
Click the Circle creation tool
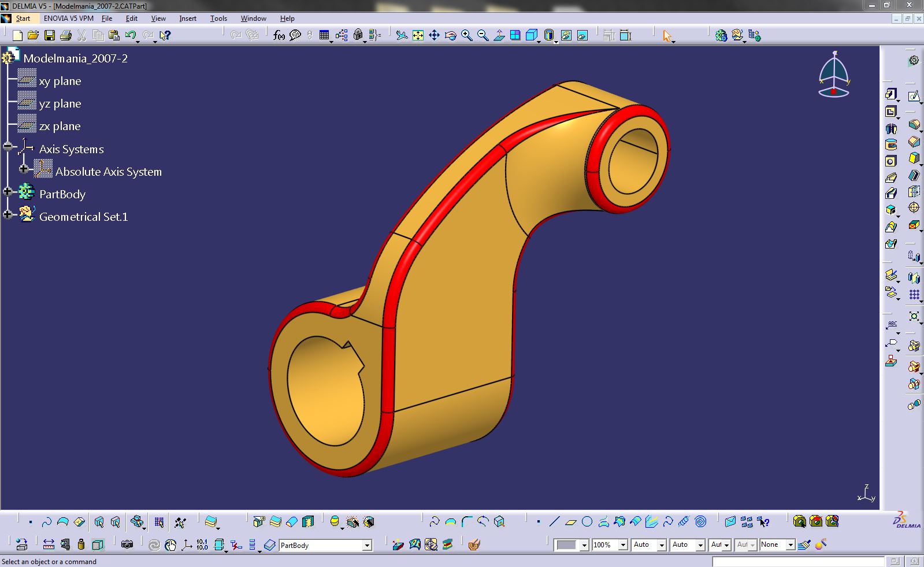click(x=587, y=522)
